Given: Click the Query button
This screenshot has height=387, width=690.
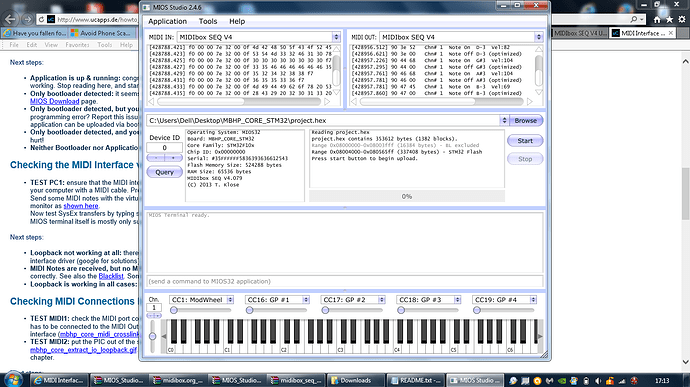Looking at the screenshot, I should (164, 172).
